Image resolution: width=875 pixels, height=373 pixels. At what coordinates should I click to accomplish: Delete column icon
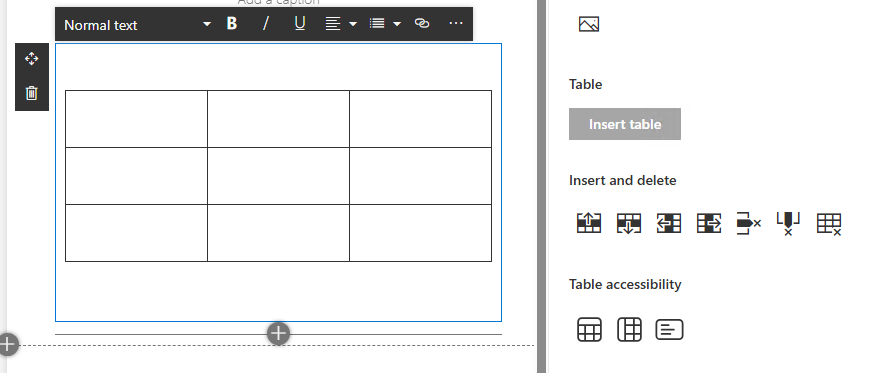tap(789, 224)
